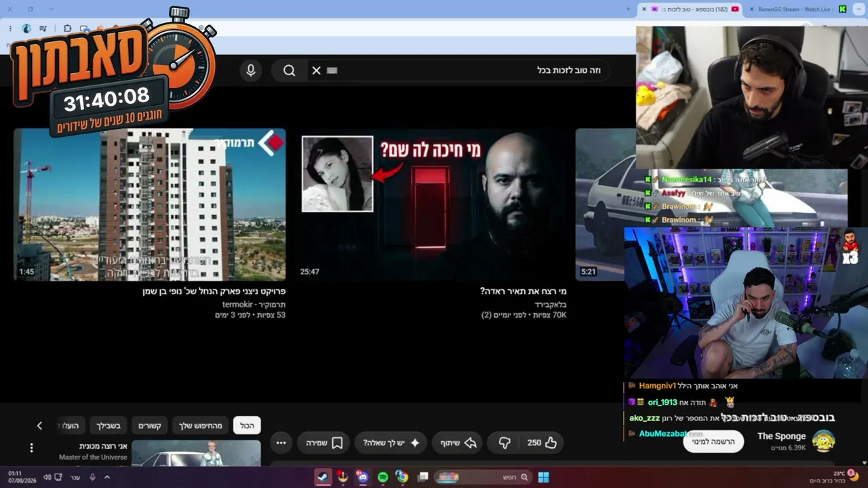This screenshot has height=488, width=868.
Task: Open a new browser tab
Action: pyautogui.click(x=628, y=9)
